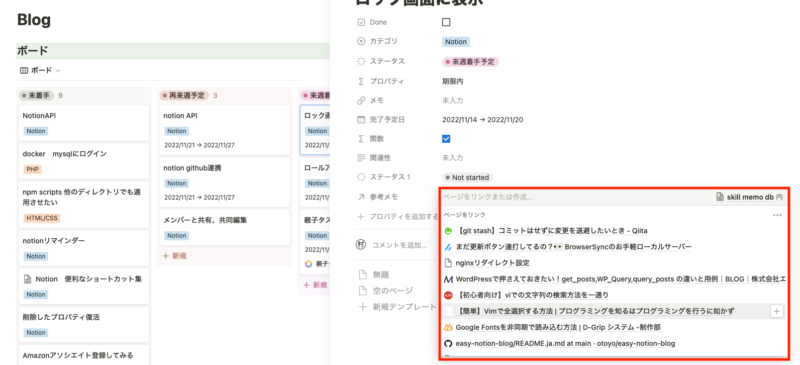Open the 完了予定日 date range picker

(x=483, y=120)
